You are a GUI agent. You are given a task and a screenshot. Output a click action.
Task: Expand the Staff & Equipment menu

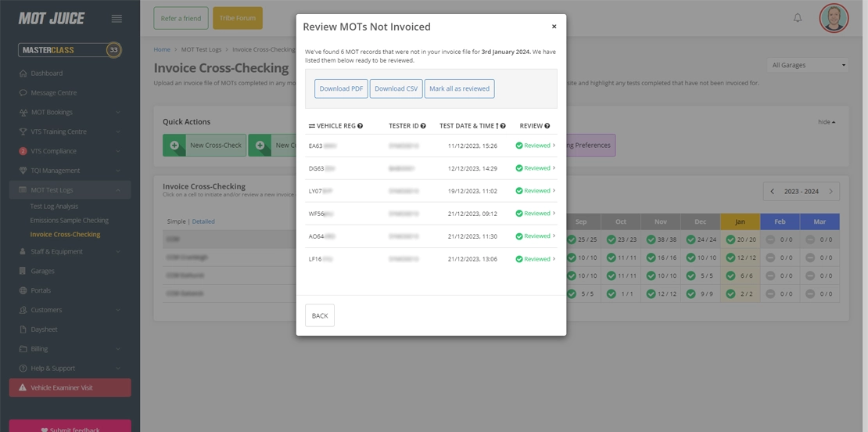point(70,251)
